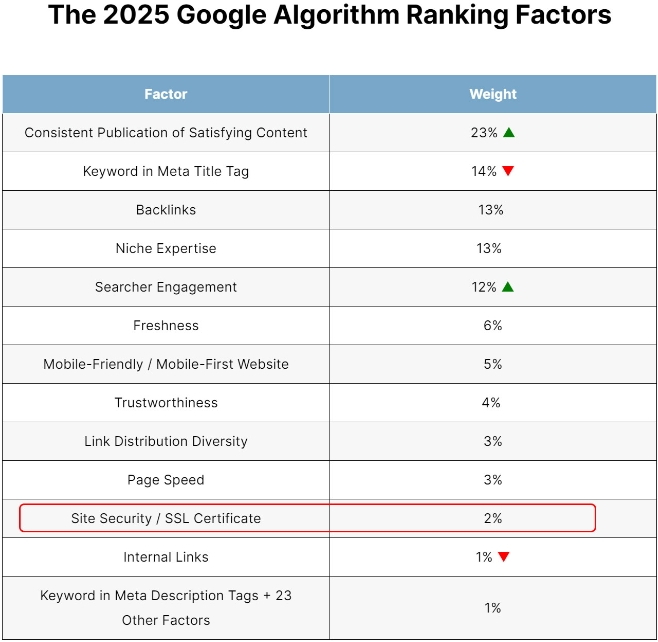Screen dimensions: 658x642
Task: Click the Weight column header
Action: click(x=493, y=94)
